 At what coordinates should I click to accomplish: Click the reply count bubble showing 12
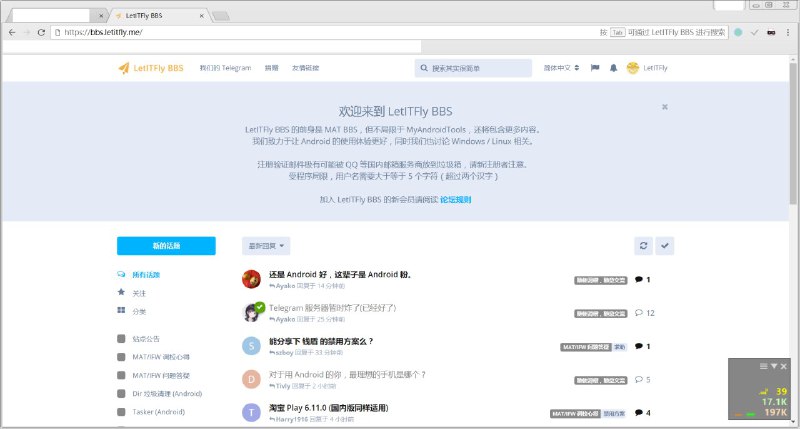pyautogui.click(x=645, y=313)
